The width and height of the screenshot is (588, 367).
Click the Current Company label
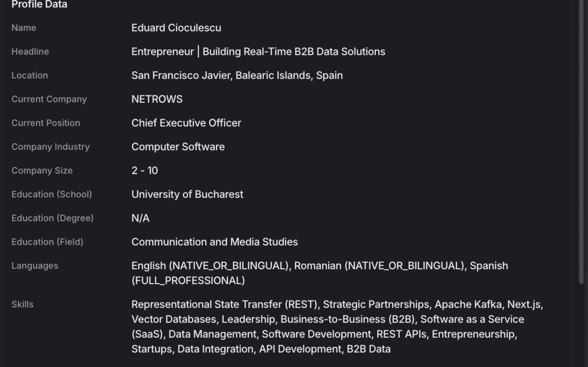[49, 99]
